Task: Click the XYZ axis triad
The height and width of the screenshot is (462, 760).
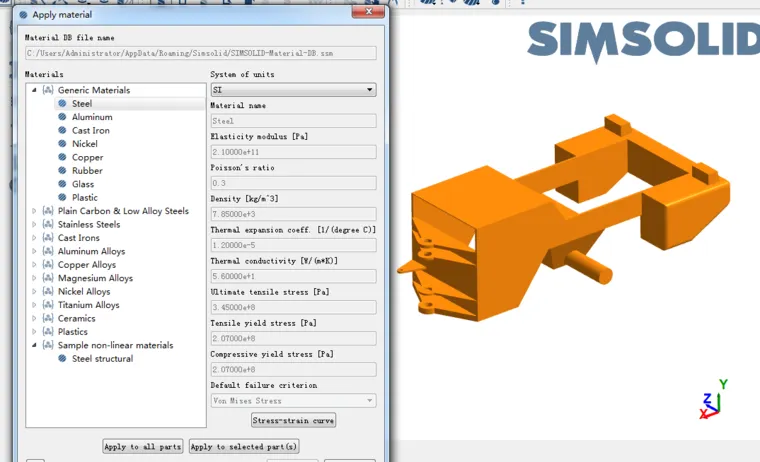Action: [714, 399]
